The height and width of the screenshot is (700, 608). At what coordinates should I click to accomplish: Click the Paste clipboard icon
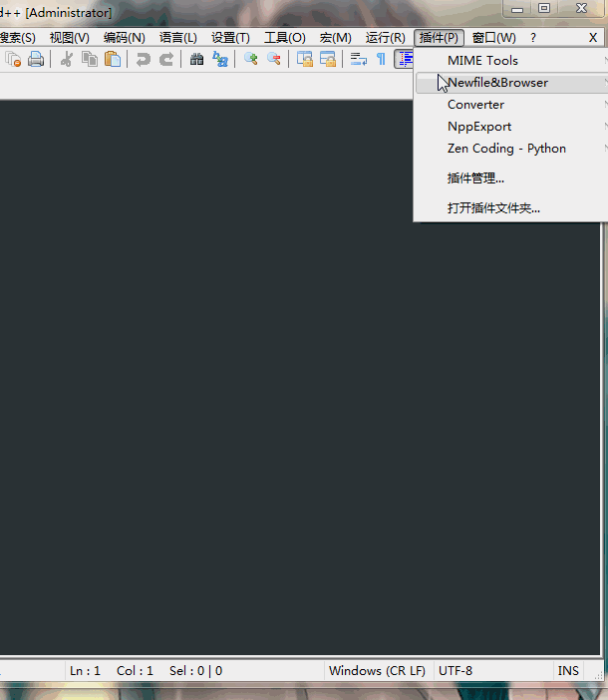[113, 59]
